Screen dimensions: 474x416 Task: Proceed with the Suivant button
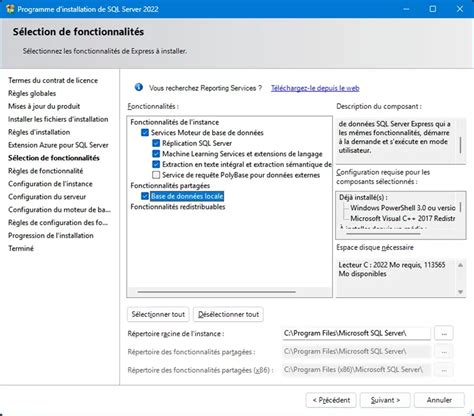(385, 400)
